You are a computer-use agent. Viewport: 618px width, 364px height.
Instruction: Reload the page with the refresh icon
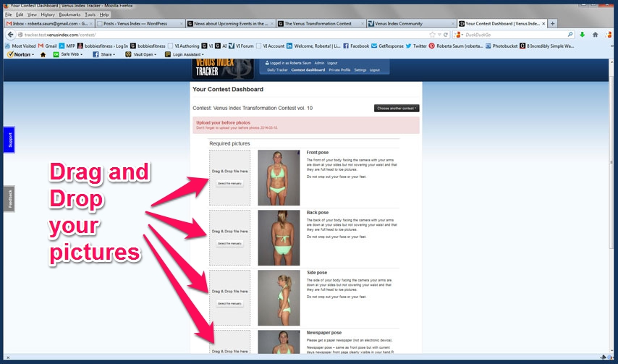pyautogui.click(x=446, y=35)
